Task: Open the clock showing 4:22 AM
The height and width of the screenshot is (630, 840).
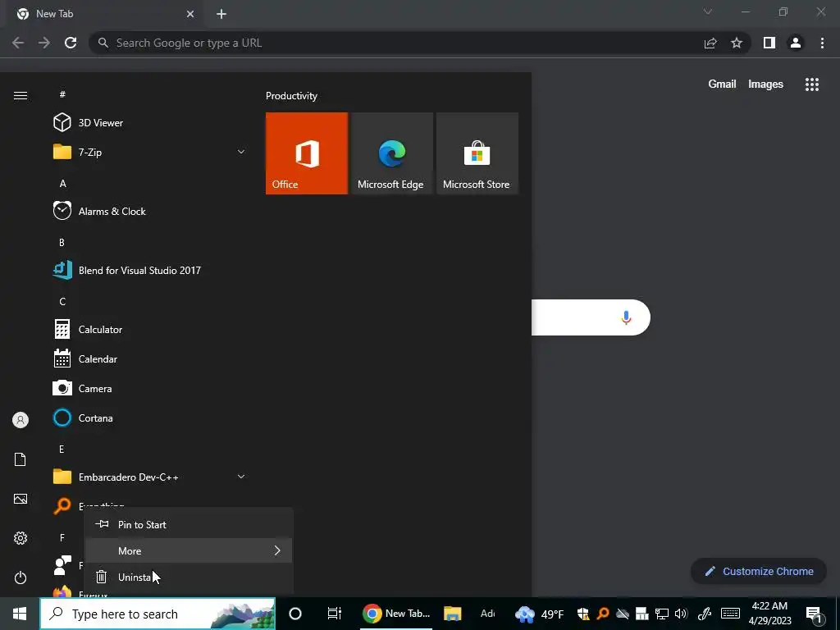Action: (769, 614)
